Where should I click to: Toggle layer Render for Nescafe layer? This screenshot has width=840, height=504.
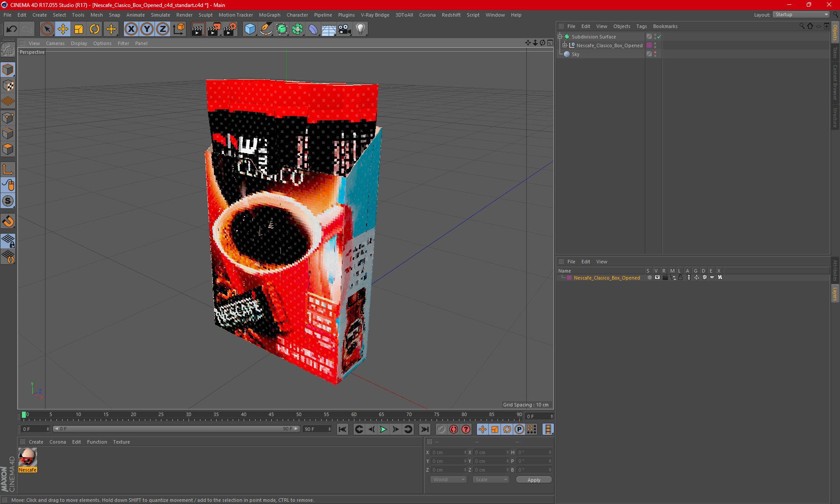pyautogui.click(x=665, y=277)
